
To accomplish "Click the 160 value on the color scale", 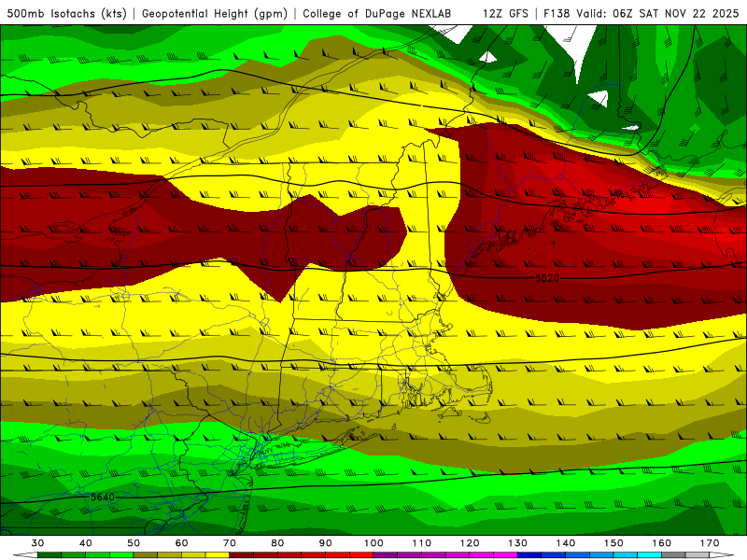I will tap(662, 543).
